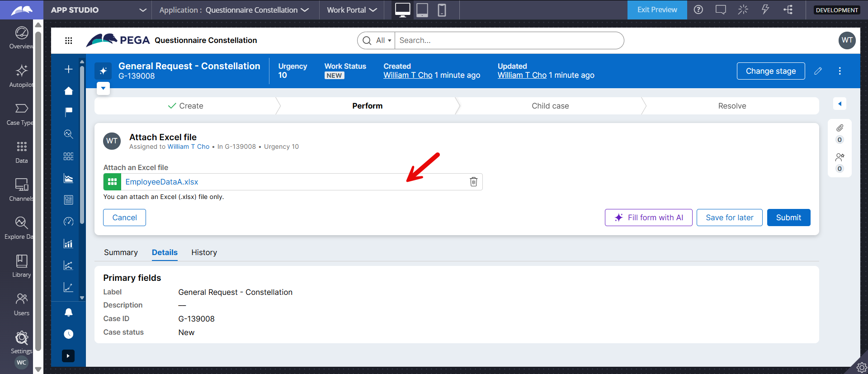Expand the case header dropdown arrow
This screenshot has height=374, width=868.
tap(103, 88)
